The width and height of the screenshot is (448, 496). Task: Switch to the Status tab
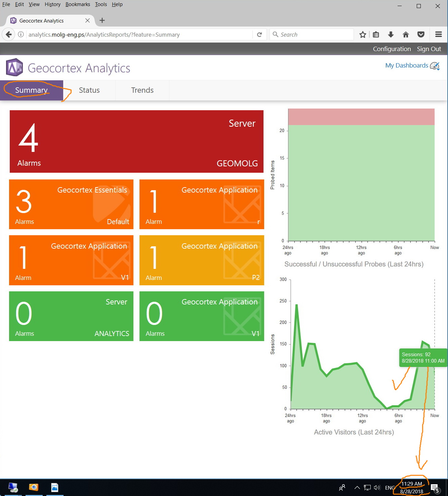coord(89,90)
